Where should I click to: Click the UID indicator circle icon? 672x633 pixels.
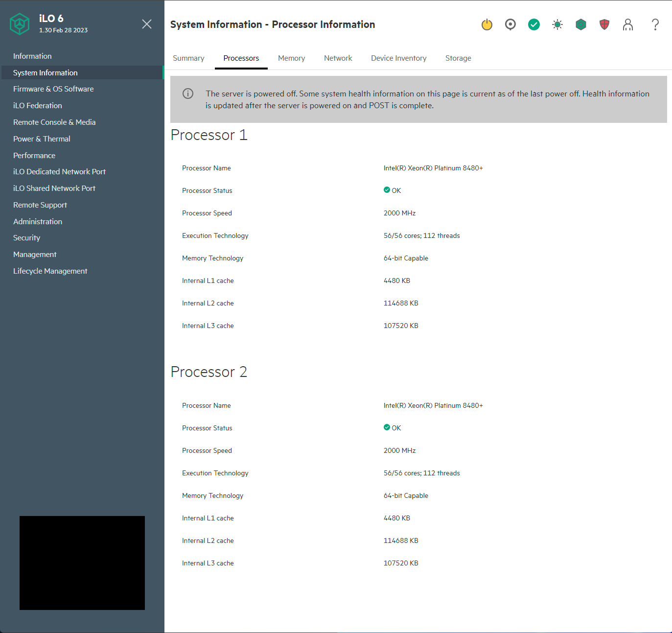click(510, 24)
